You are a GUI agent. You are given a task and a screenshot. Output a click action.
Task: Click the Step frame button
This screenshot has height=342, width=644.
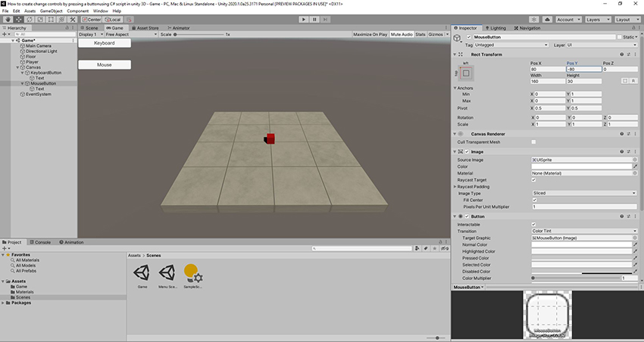click(x=325, y=19)
